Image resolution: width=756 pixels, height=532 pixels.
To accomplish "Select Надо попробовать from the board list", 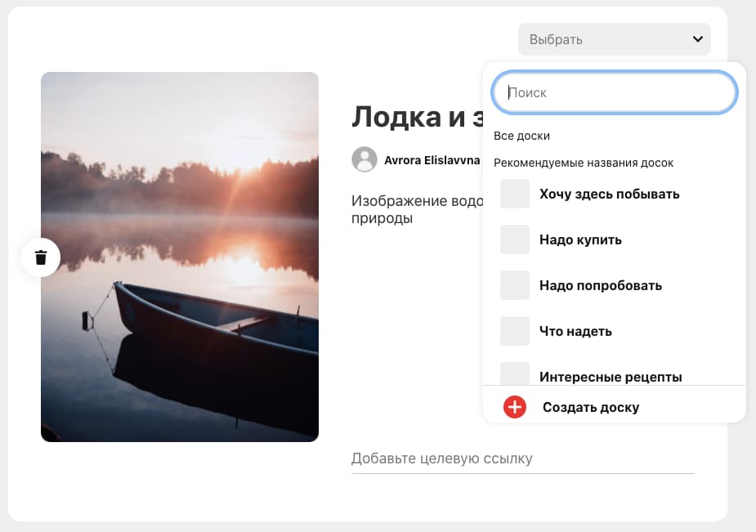I will click(x=602, y=285).
